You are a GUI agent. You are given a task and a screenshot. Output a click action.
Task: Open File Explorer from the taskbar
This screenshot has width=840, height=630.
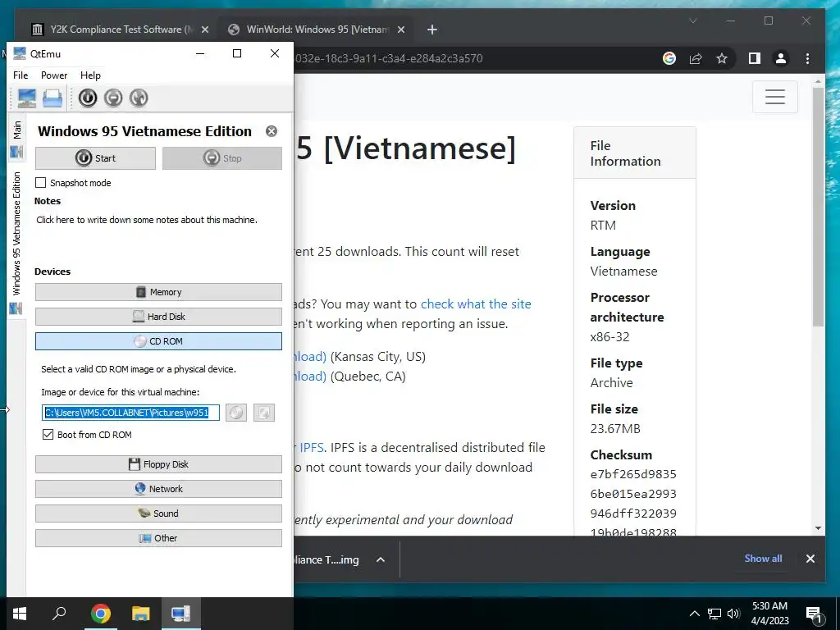(x=141, y=614)
